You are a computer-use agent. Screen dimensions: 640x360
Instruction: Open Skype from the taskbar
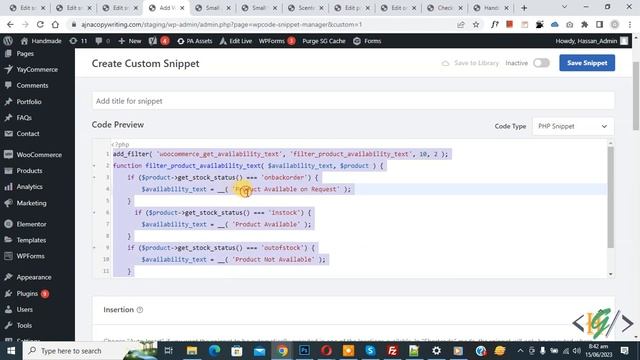tap(370, 351)
